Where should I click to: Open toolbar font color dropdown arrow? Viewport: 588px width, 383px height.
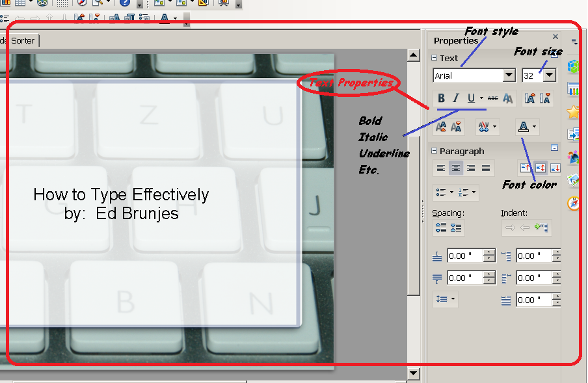pos(175,18)
